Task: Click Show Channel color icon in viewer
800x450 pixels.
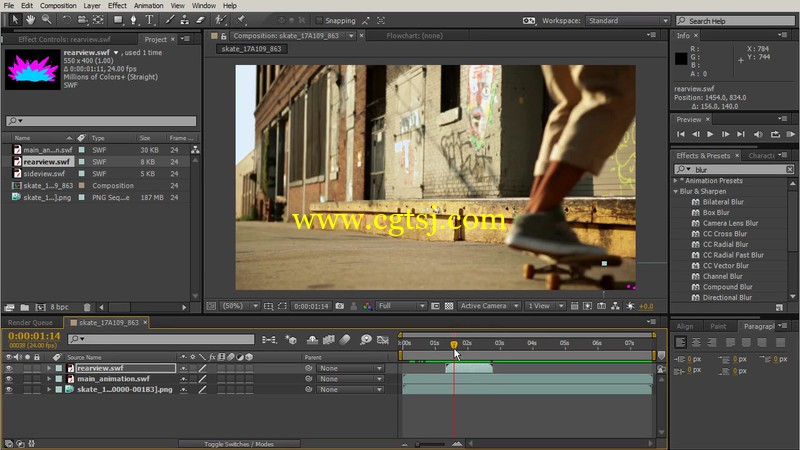Action: (x=367, y=306)
